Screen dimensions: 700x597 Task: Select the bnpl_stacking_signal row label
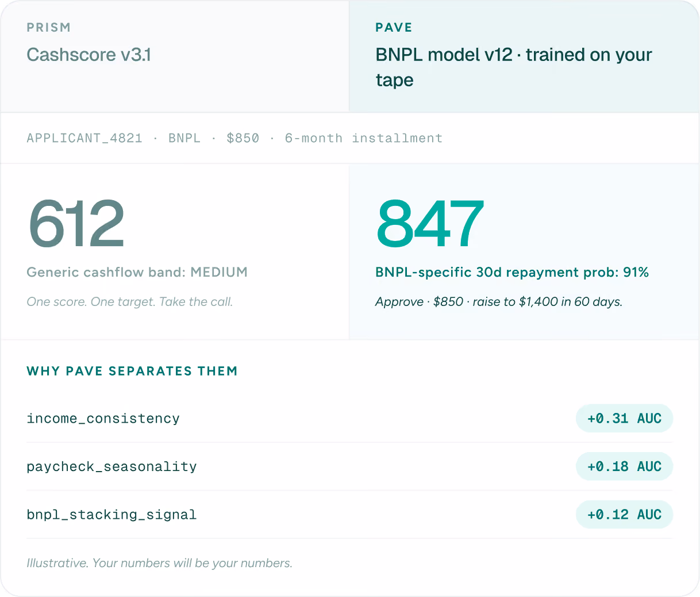(x=112, y=515)
